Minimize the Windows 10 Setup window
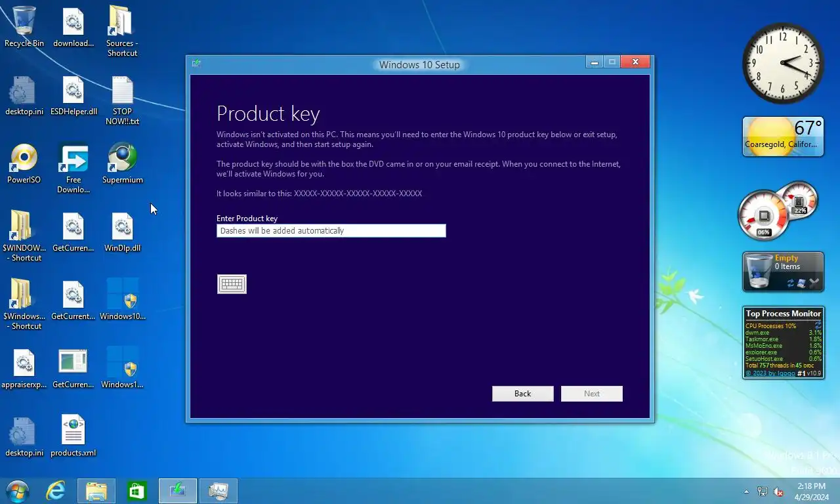The width and height of the screenshot is (840, 504). (x=595, y=62)
